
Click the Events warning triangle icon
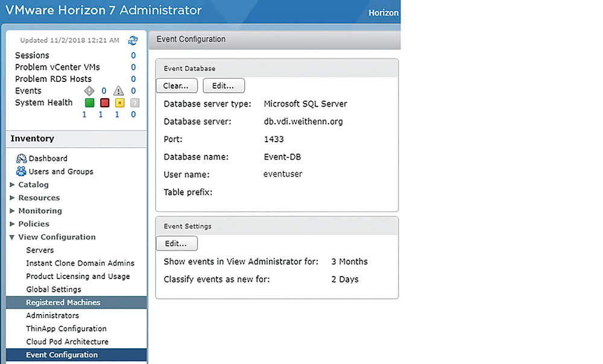coord(118,91)
